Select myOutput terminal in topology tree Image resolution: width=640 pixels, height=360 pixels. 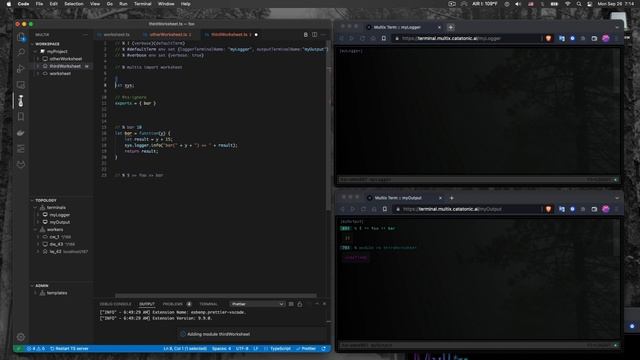coord(61,222)
